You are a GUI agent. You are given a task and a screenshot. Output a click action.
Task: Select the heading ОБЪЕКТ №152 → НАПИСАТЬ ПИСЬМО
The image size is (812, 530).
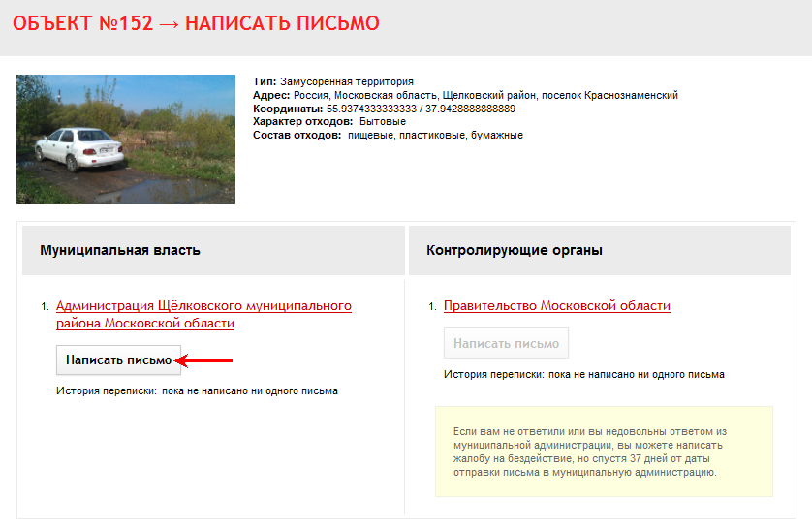click(196, 23)
